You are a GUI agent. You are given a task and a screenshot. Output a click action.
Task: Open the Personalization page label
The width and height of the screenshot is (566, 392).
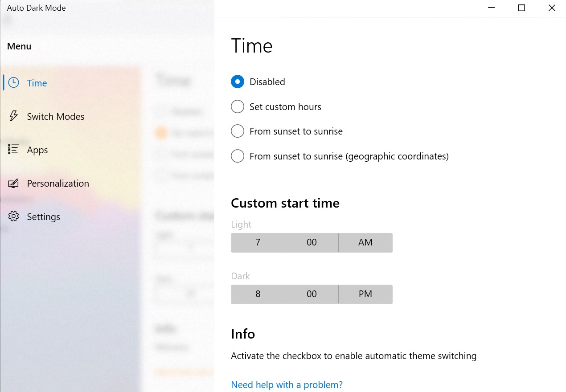click(58, 184)
